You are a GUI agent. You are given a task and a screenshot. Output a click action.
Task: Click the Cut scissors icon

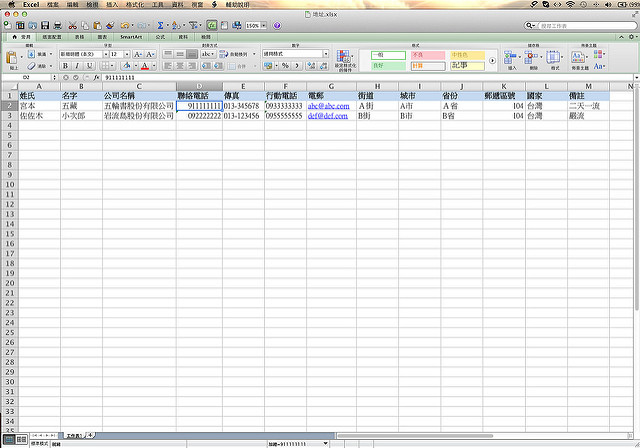(73, 25)
